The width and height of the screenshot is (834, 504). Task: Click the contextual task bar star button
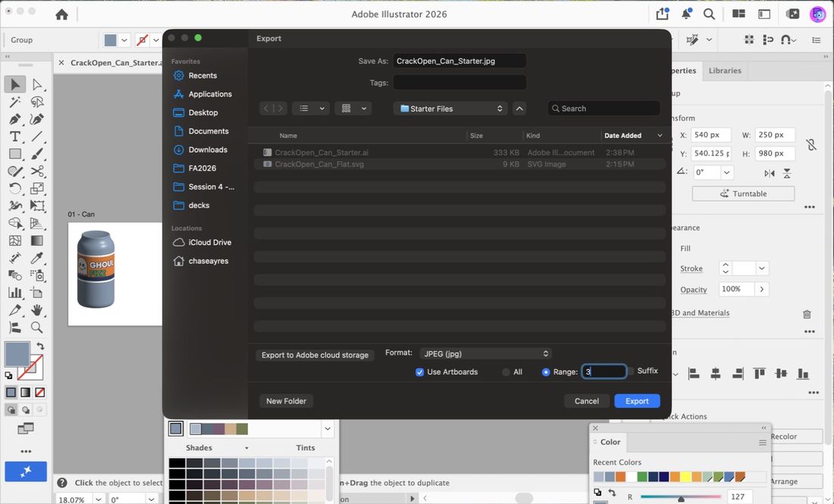pyautogui.click(x=26, y=471)
